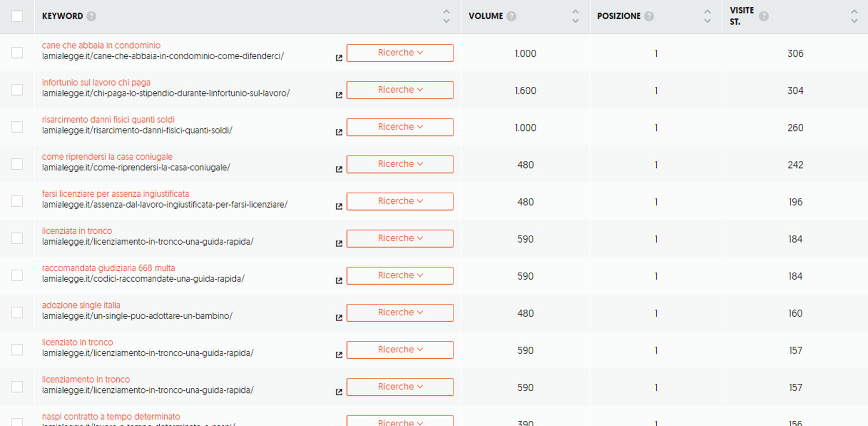Open keyword link 'adozione single italia'
Viewport: 868px width, 426px height.
click(x=81, y=305)
